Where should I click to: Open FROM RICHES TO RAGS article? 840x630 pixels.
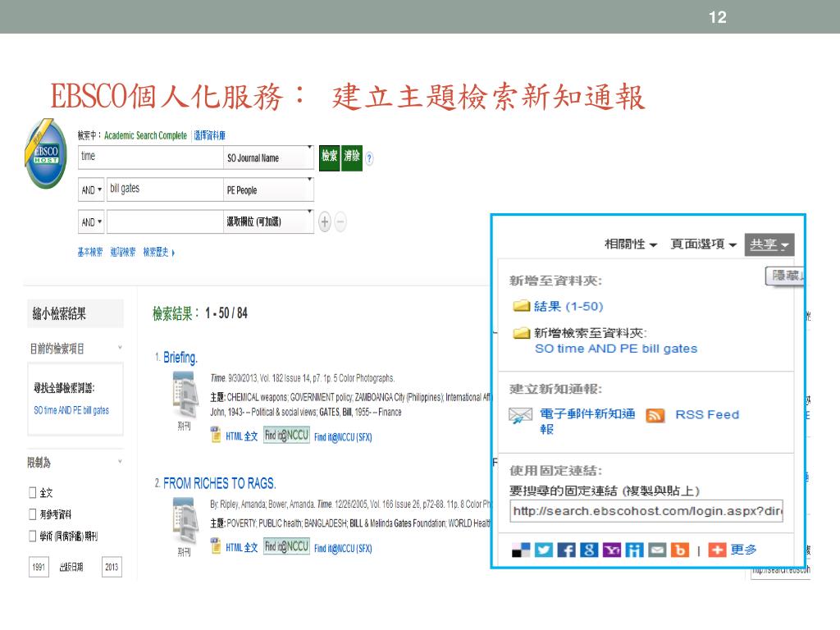[220, 483]
